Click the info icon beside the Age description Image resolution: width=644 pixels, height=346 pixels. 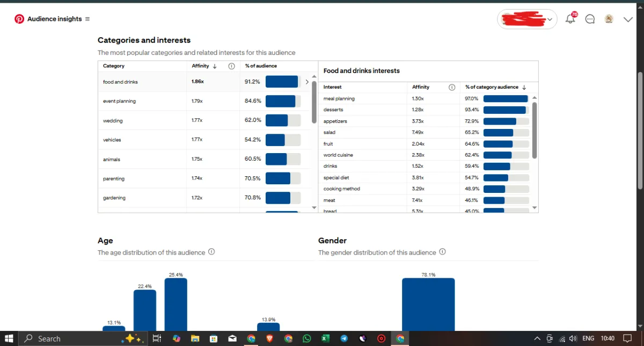coord(211,252)
